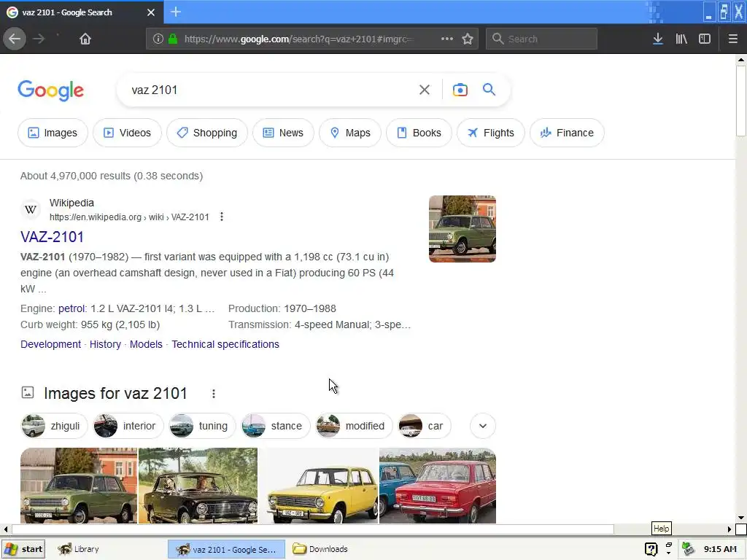
Task: Open the Library bookshelf icon in toolbar
Action: pyautogui.click(x=681, y=39)
